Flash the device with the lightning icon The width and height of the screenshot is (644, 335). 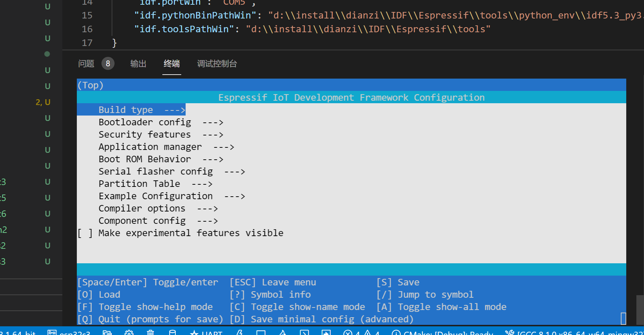coord(240,332)
